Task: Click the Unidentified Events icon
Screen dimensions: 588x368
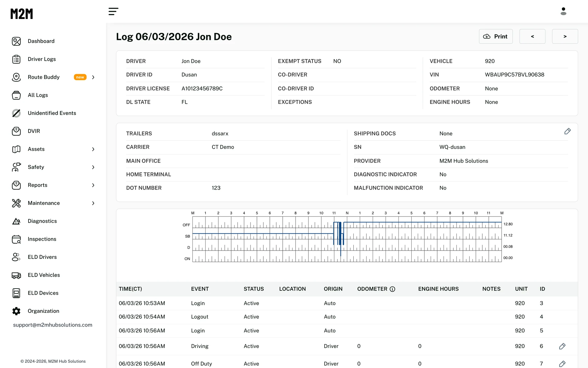Action: (16, 113)
